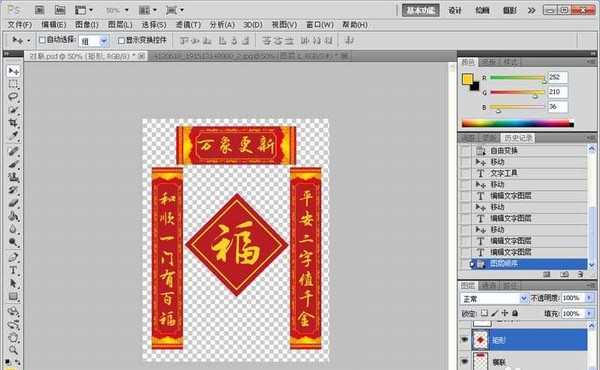
Task: Select the Eraser tool
Action: 13,203
